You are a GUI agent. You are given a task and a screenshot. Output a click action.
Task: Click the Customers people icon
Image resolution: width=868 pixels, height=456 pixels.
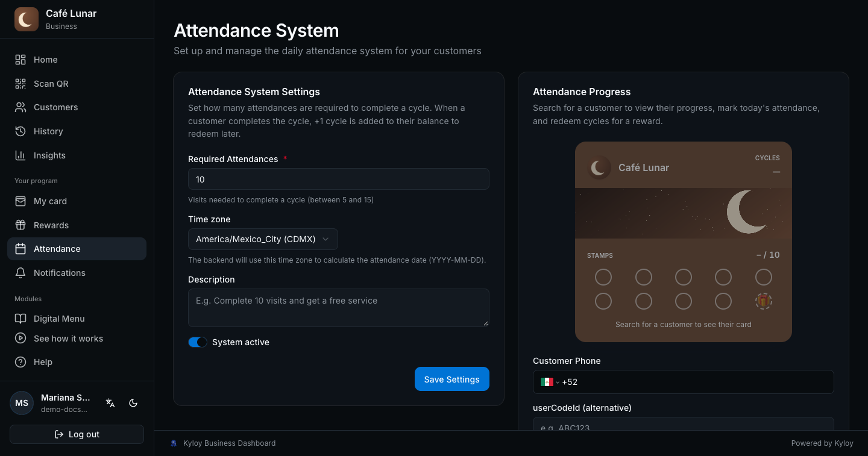(x=20, y=107)
